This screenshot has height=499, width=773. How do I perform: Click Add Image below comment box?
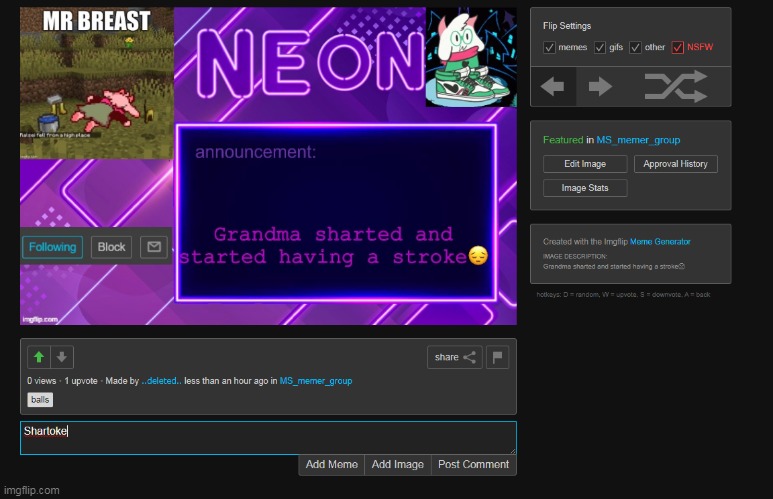point(398,464)
